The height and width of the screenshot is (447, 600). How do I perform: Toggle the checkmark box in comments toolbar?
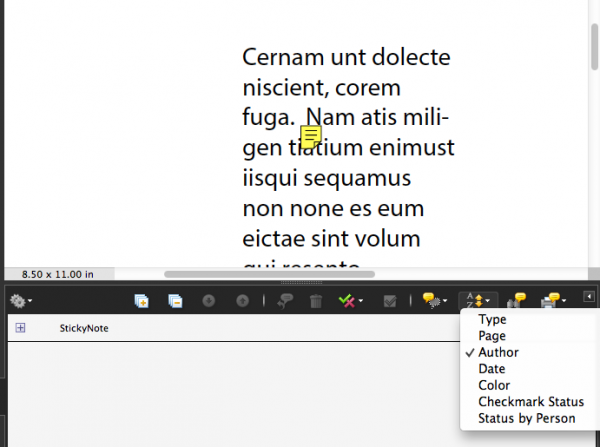(392, 300)
